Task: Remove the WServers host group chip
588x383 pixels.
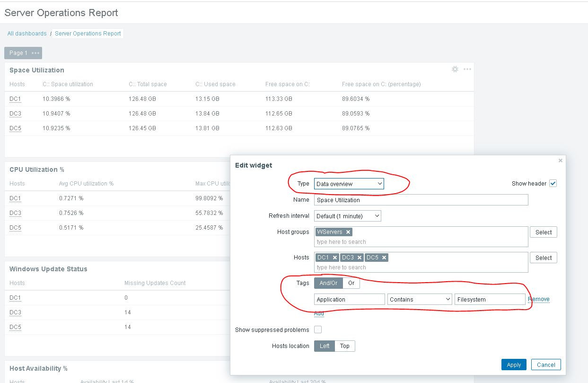Action: pos(348,232)
